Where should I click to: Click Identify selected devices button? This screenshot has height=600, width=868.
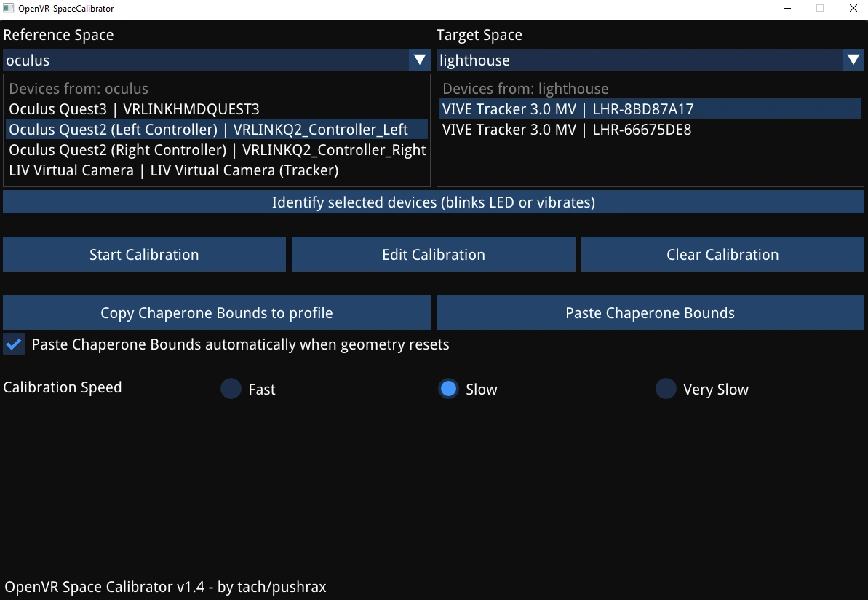[434, 202]
